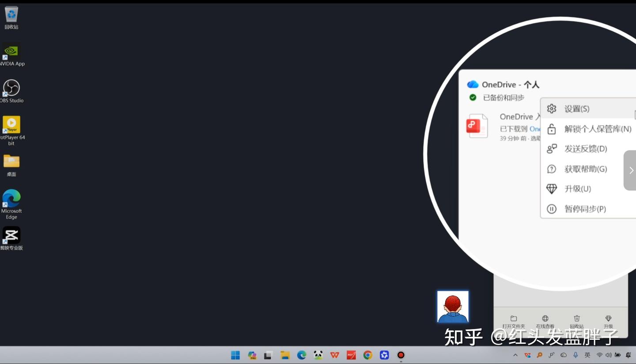Open 剪映专业版 desktop shortcut
The width and height of the screenshot is (636, 364).
(11, 239)
